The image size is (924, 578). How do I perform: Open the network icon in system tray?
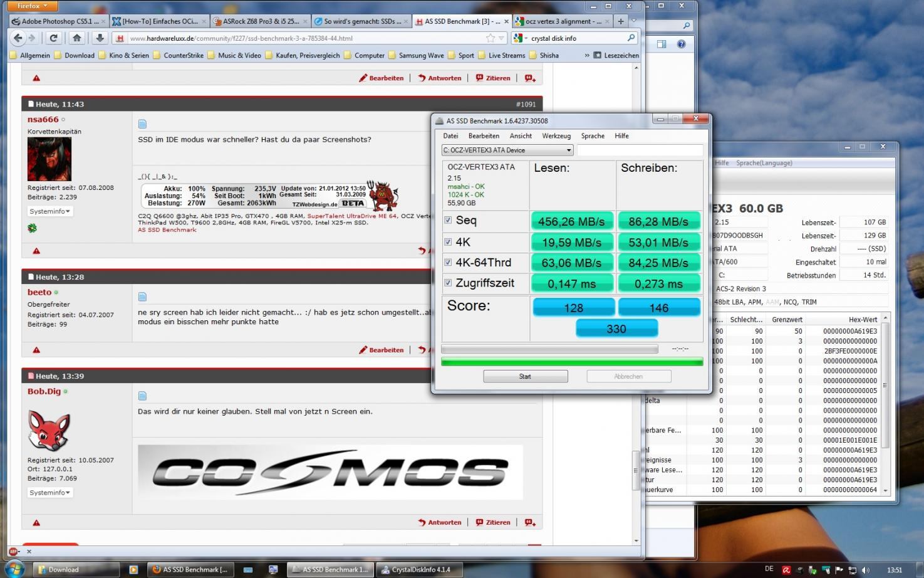[852, 570]
